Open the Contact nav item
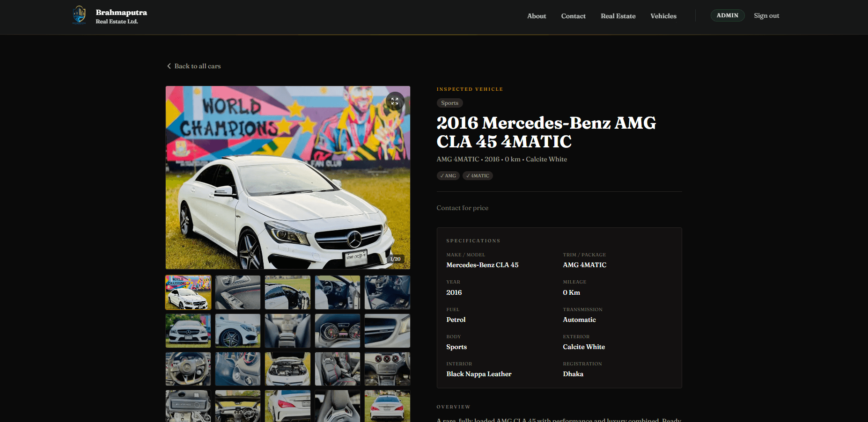 573,16
